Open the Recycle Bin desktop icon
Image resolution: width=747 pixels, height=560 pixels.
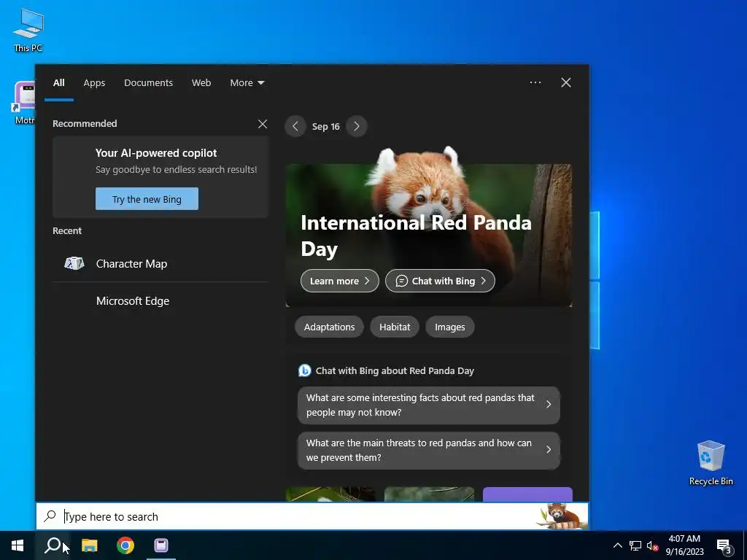tap(711, 463)
